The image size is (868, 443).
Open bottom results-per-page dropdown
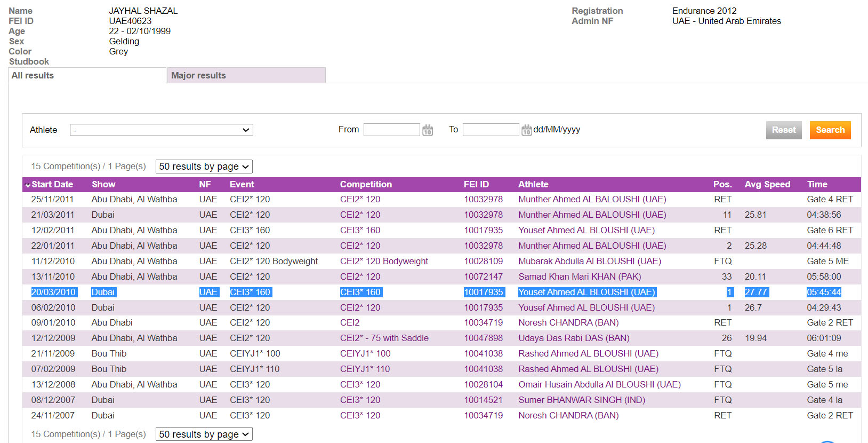click(204, 434)
